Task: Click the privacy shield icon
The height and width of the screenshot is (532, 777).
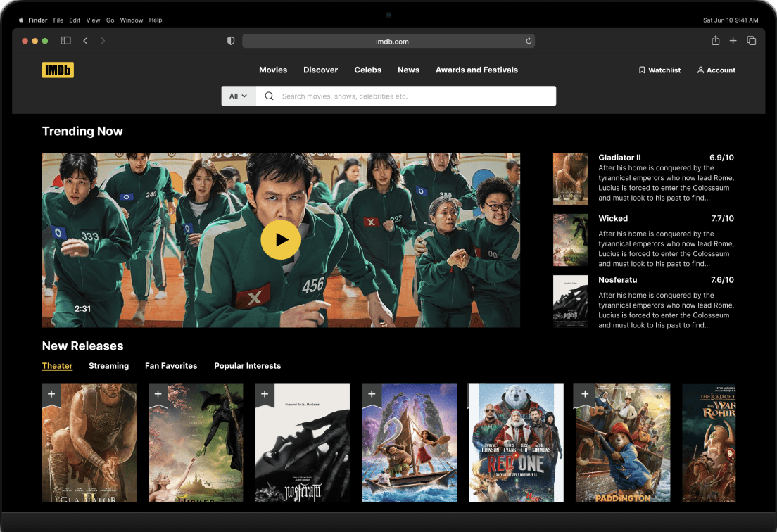Action: pos(230,41)
